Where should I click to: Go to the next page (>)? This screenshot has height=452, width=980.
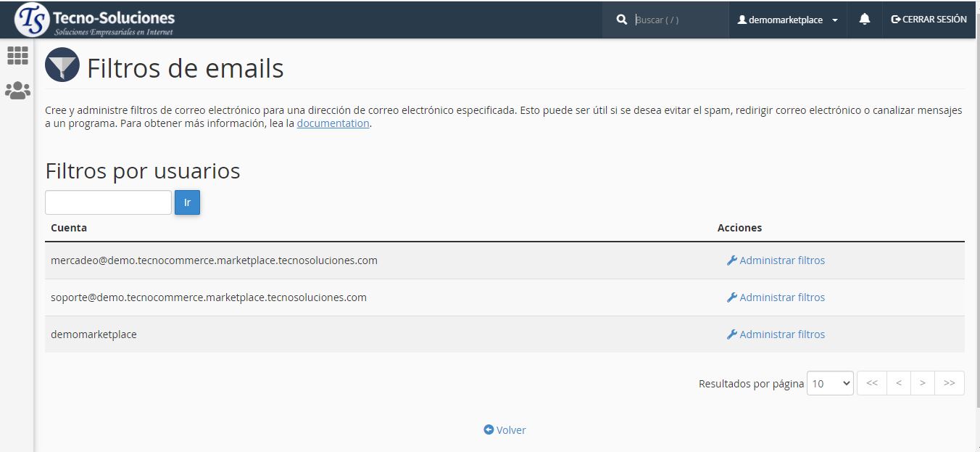922,383
